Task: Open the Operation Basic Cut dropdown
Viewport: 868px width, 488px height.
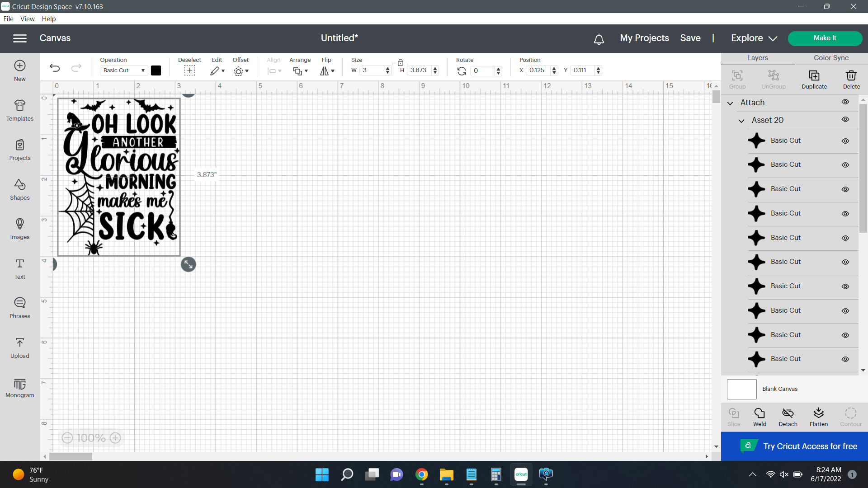Action: point(123,70)
